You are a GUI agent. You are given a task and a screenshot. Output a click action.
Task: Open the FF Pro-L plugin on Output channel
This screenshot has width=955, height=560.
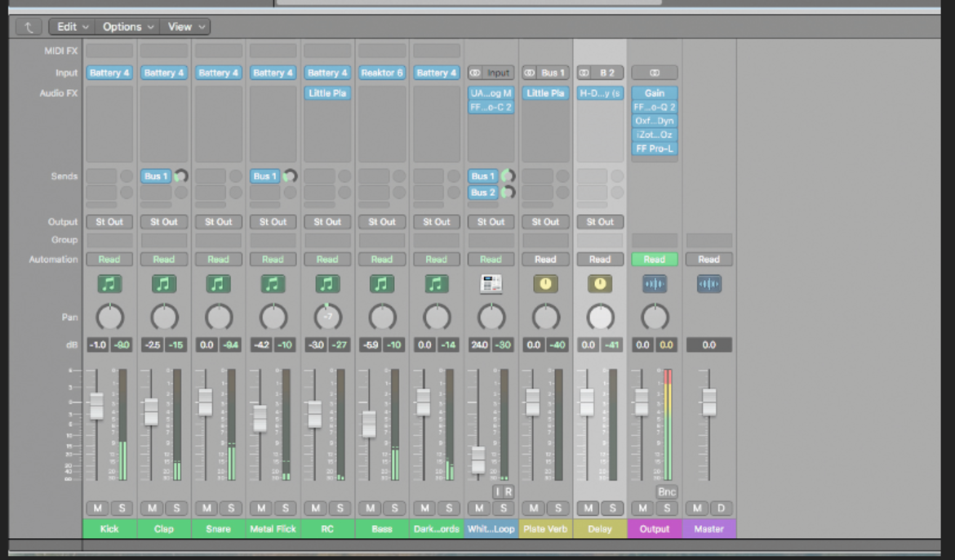point(655,149)
